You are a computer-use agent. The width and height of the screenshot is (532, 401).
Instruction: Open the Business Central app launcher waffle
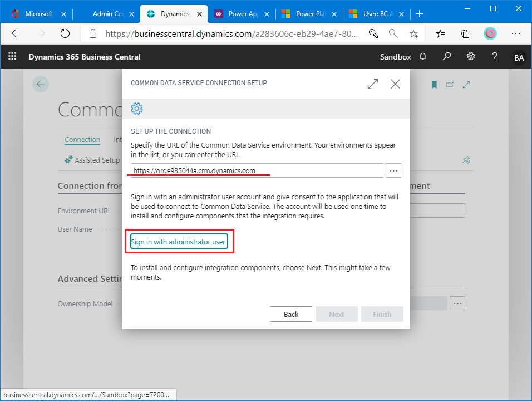point(12,56)
